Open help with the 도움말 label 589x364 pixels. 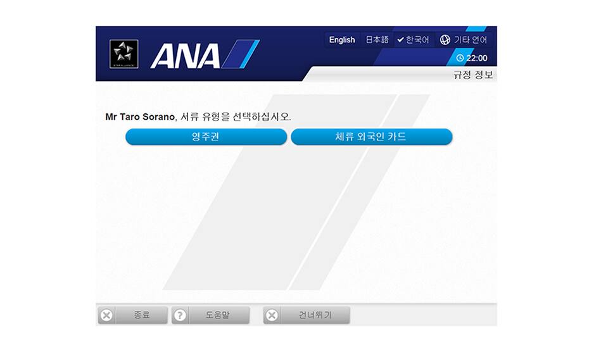click(x=217, y=315)
